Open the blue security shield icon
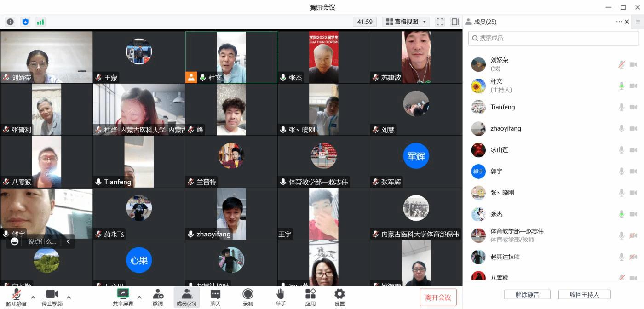The height and width of the screenshot is (309, 644). (x=25, y=22)
